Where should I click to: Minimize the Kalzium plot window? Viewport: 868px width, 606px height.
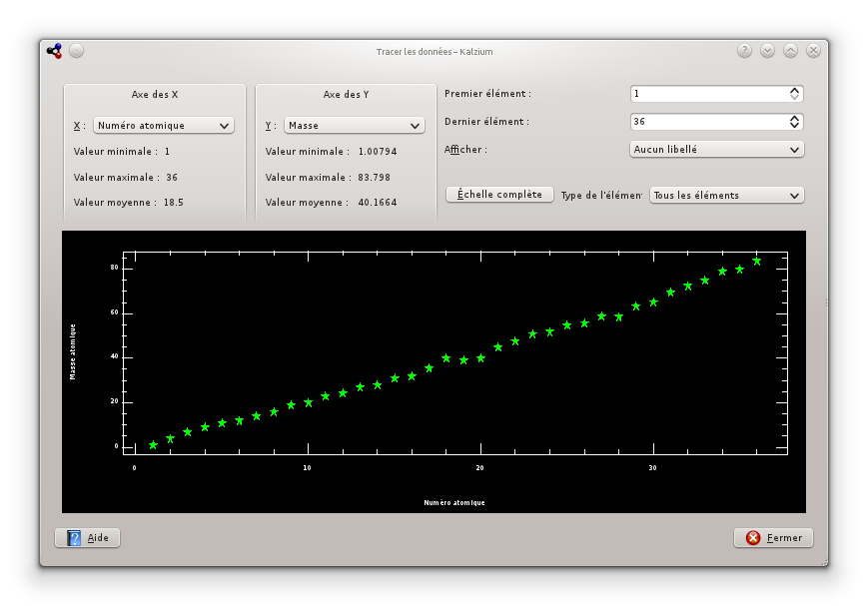click(767, 51)
